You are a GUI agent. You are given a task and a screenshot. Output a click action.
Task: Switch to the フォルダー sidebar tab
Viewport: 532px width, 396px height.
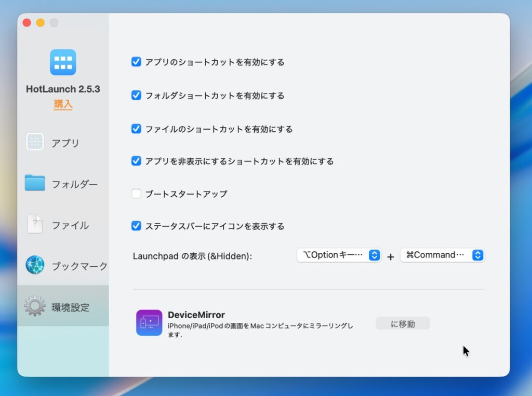tap(74, 184)
